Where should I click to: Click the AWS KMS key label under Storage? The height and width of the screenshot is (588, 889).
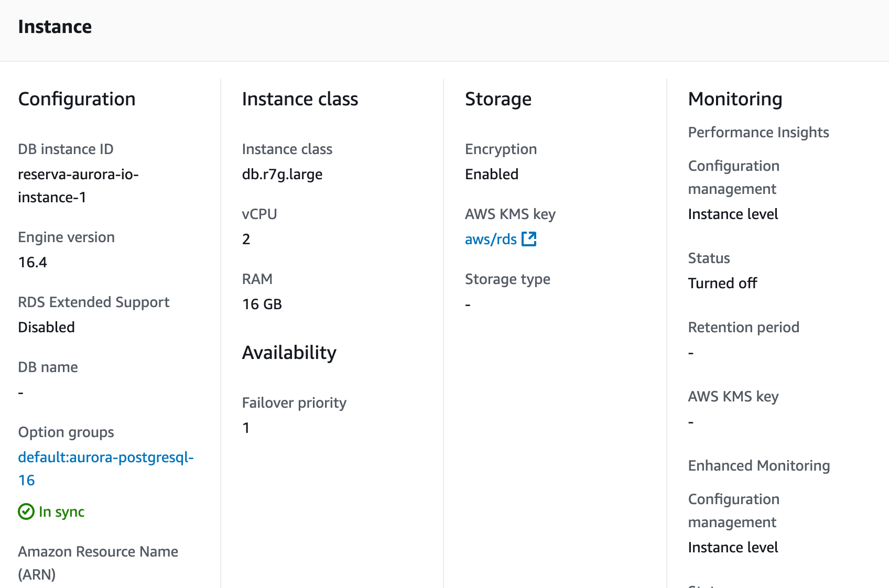(x=510, y=214)
